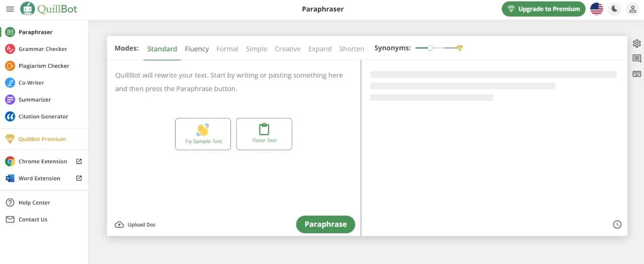644x264 pixels.
Task: Click the Chrome Extension icon
Action: point(10,162)
